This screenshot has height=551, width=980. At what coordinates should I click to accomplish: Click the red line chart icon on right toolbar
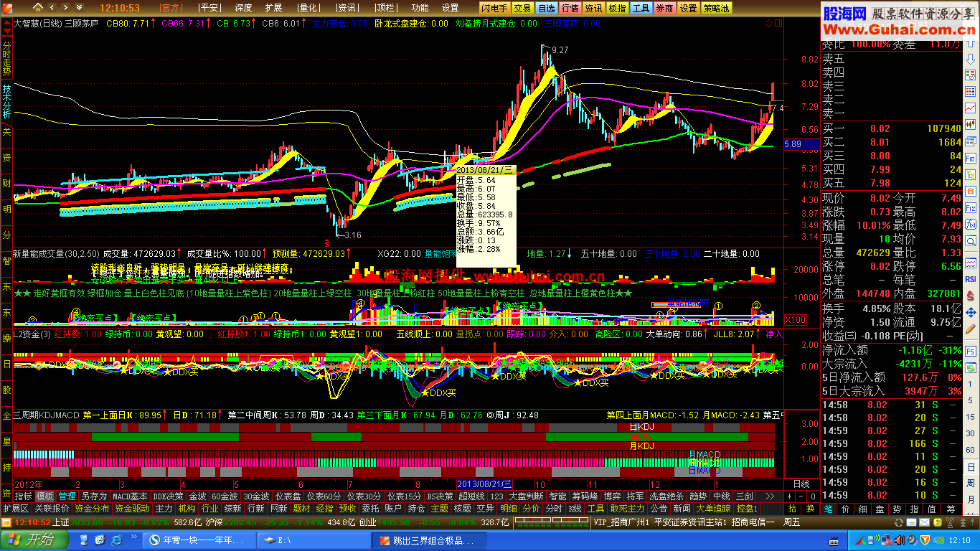pyautogui.click(x=971, y=108)
